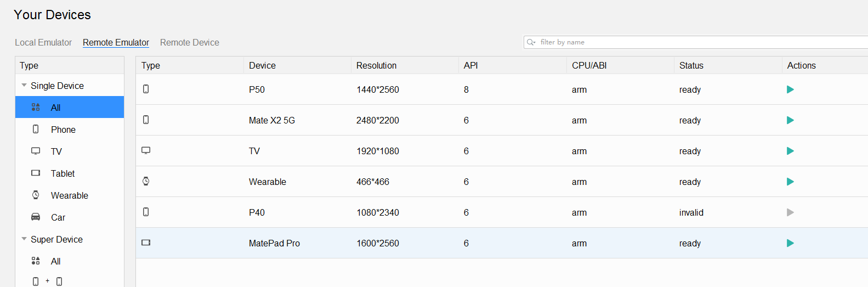The width and height of the screenshot is (868, 287).
Task: Select the MatePad Pro device name
Action: click(x=274, y=243)
